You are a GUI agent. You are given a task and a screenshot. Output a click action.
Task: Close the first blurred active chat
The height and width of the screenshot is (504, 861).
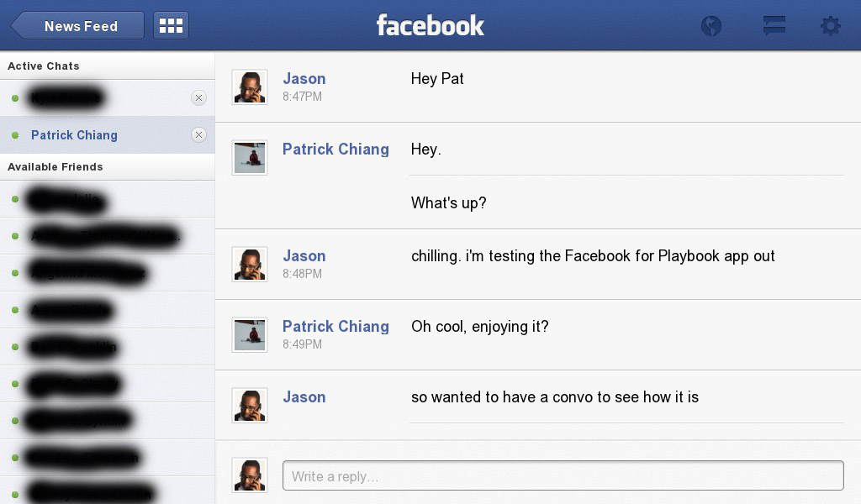click(x=198, y=98)
